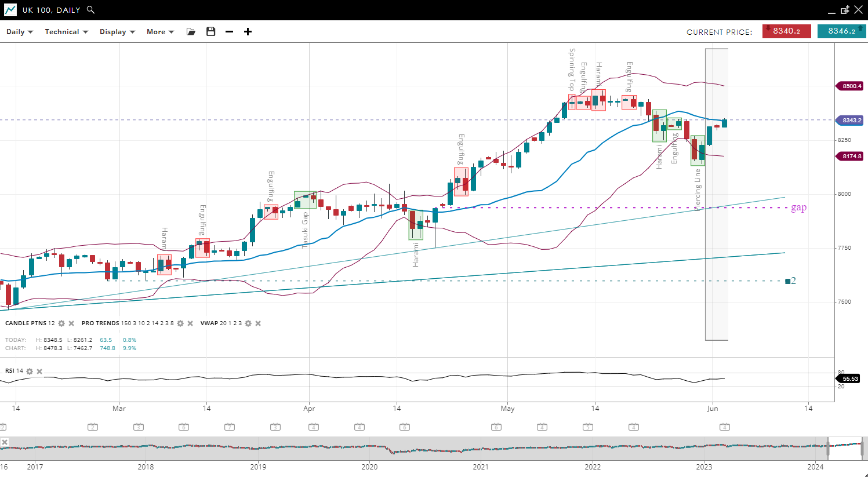Expand the Daily timeframe dropdown
Image resolution: width=868 pixels, height=477 pixels.
pyautogui.click(x=20, y=32)
